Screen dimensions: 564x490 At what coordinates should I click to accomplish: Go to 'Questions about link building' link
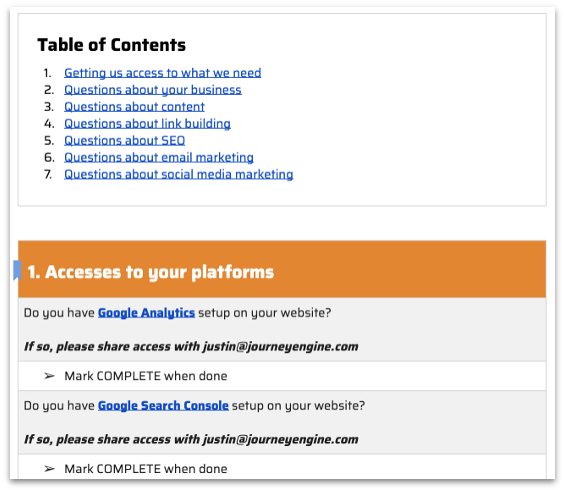click(147, 124)
